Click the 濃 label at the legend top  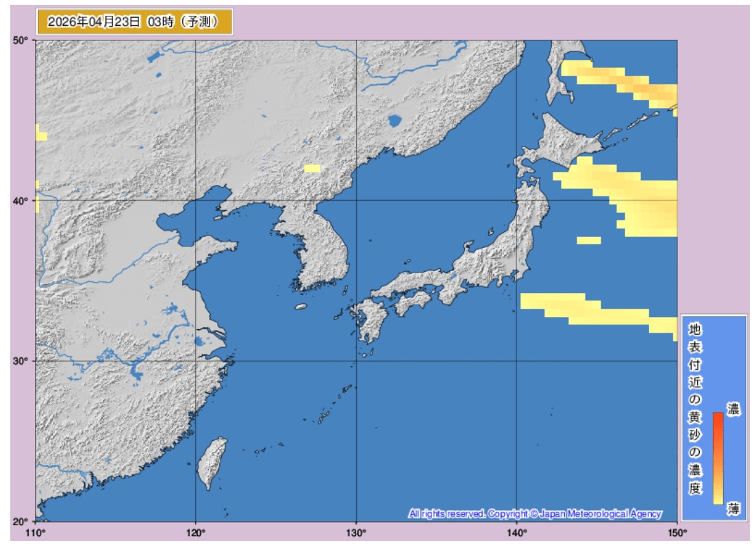pyautogui.click(x=733, y=410)
